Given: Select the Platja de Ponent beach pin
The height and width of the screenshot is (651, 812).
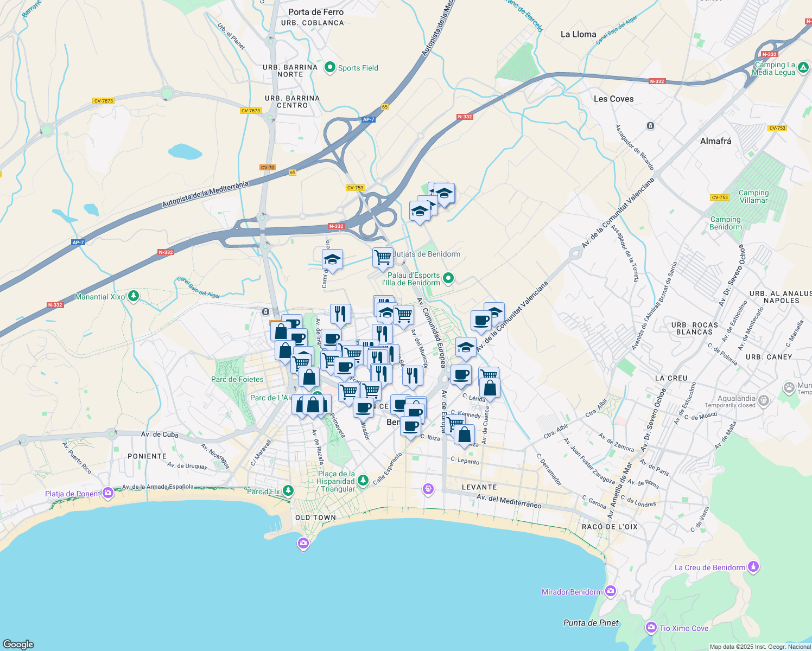Looking at the screenshot, I should 107,493.
